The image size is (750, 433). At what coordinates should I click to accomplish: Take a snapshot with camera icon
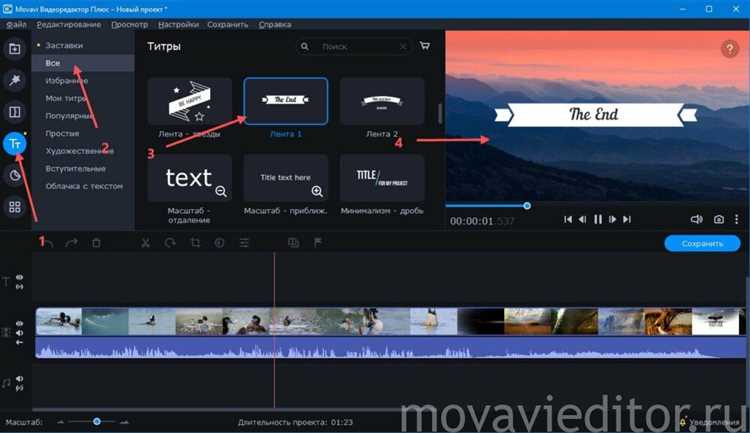718,219
